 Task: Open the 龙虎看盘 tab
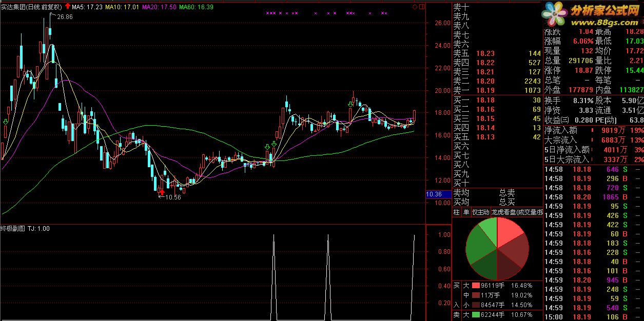click(517, 212)
